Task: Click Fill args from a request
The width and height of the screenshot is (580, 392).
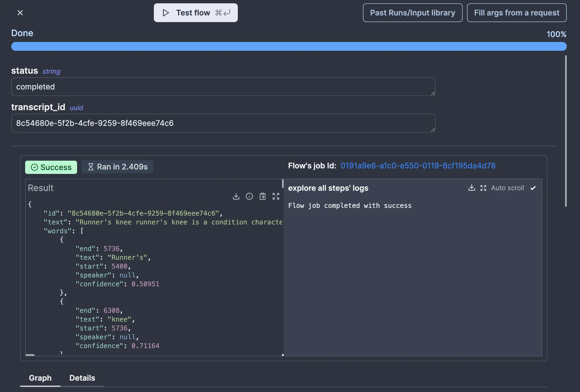Action: [x=516, y=13]
